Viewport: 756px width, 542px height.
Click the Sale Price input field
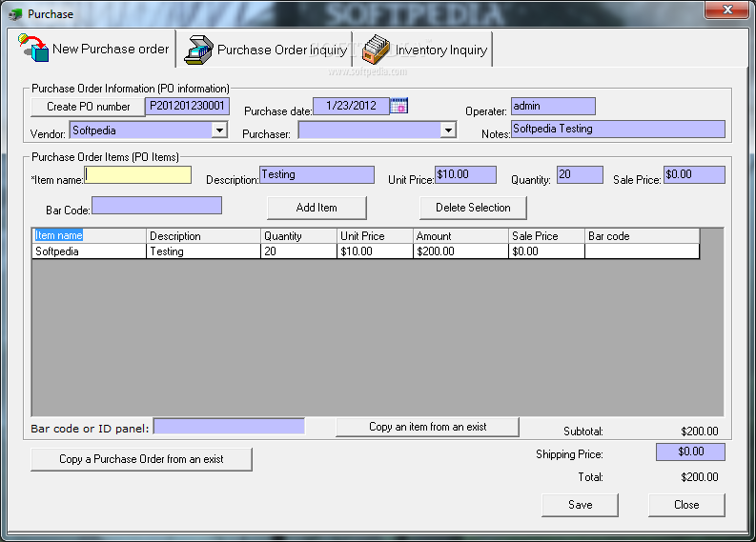694,175
